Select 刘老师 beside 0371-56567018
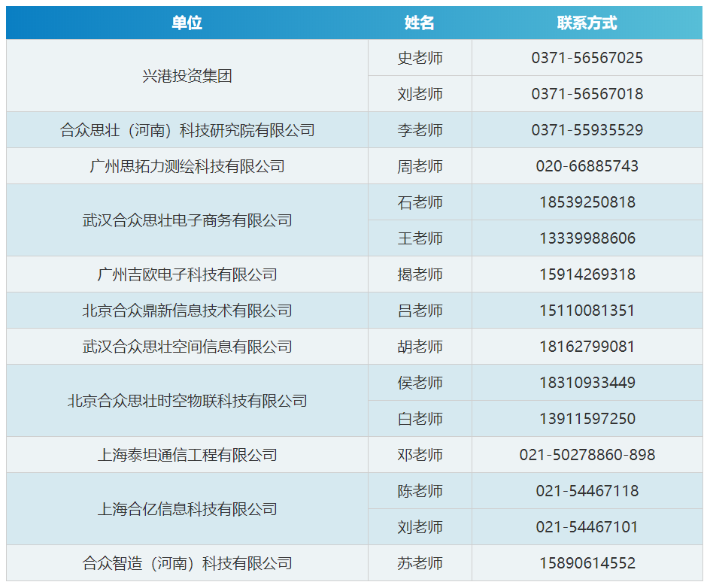 420,94
